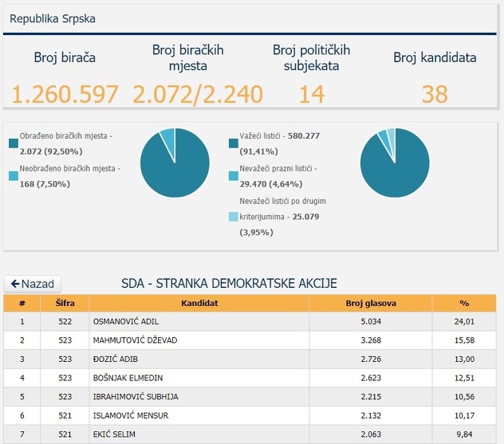Click the Šifra column header

point(65,304)
